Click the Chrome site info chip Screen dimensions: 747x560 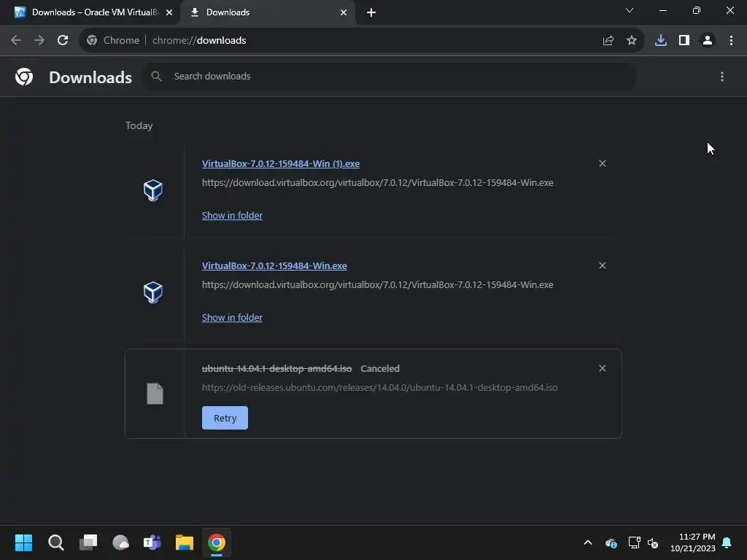tap(113, 41)
